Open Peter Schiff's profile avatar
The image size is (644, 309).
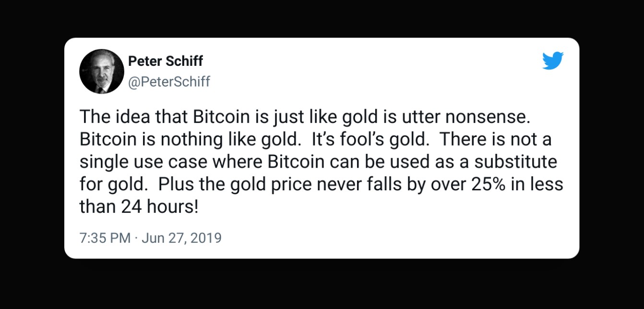point(102,71)
